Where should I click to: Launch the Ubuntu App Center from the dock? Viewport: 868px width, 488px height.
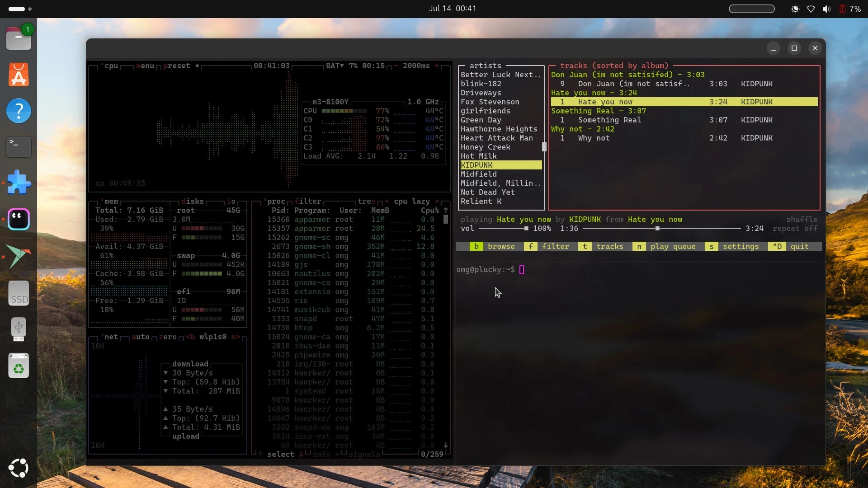click(19, 75)
